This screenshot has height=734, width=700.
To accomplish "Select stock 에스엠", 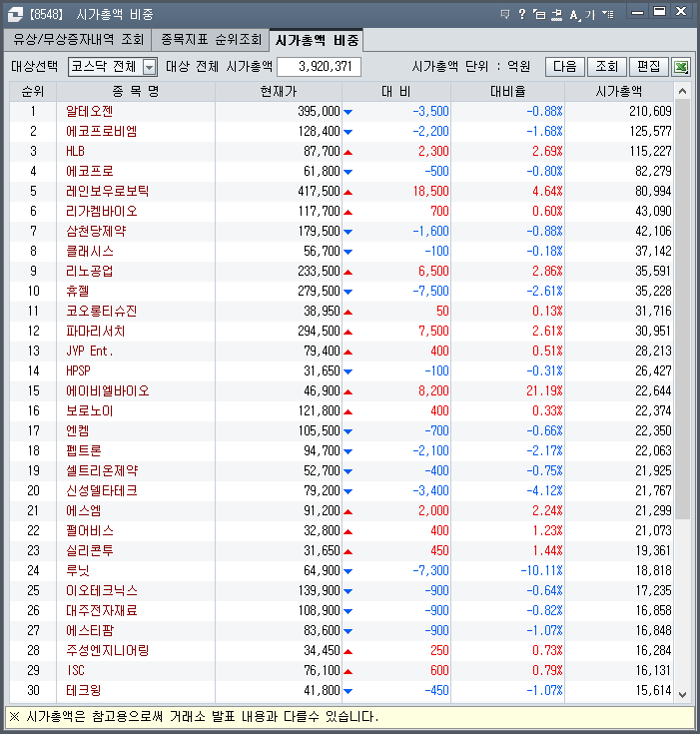I will coord(83,510).
